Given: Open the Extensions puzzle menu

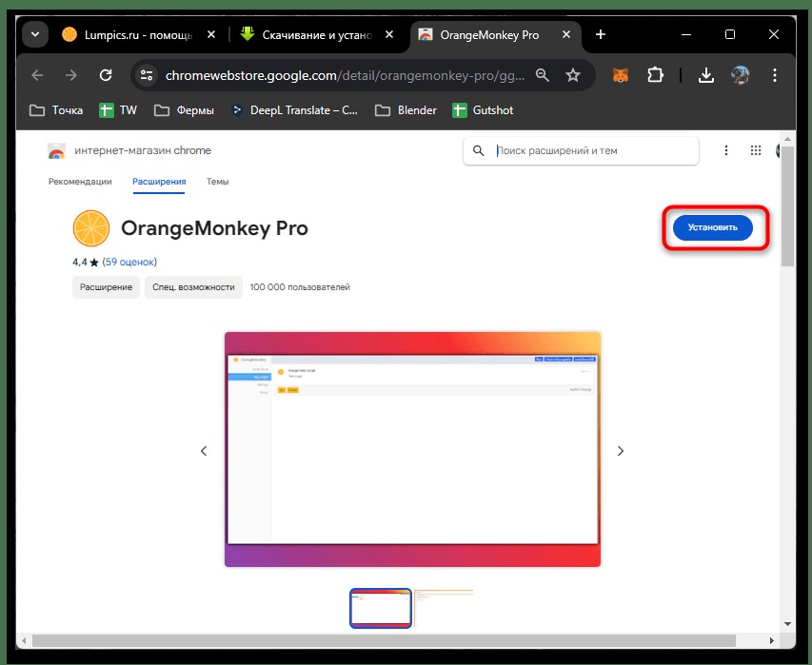Looking at the screenshot, I should tap(655, 75).
